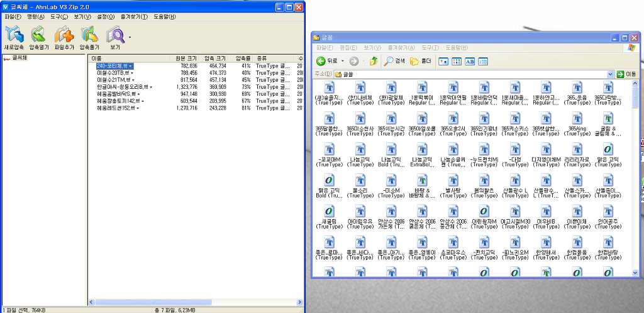Click the Up folder icon in 글꼴 toolbar
This screenshot has height=313, width=644.
coord(374,61)
